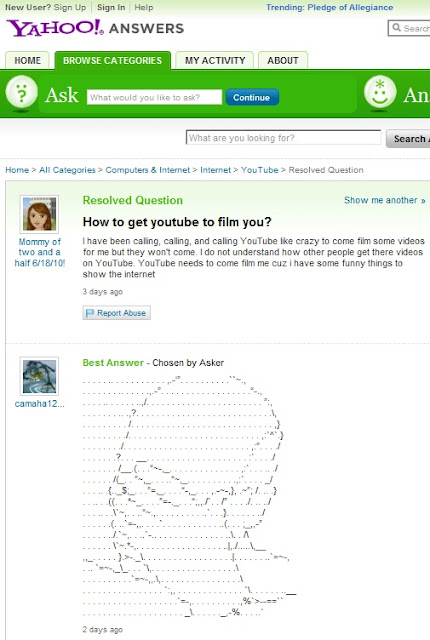This screenshot has width=430, height=640.
Task: Go to the ABOUT tab
Action: 283,60
